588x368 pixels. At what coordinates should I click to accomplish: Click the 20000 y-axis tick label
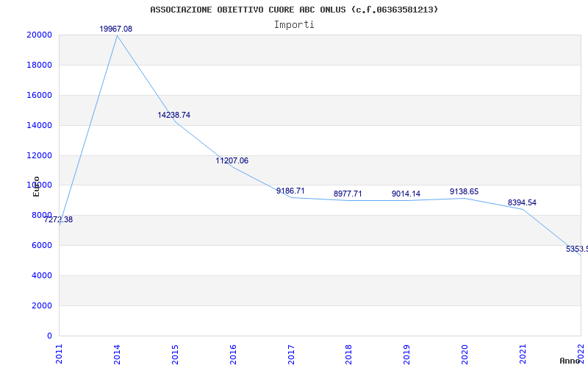[39, 35]
